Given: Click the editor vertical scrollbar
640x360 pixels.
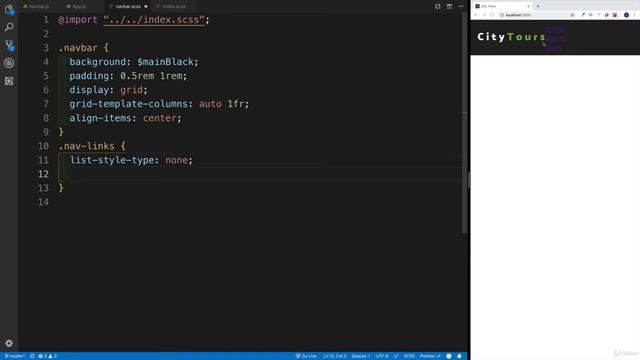Looking at the screenshot, I should click(x=464, y=122).
